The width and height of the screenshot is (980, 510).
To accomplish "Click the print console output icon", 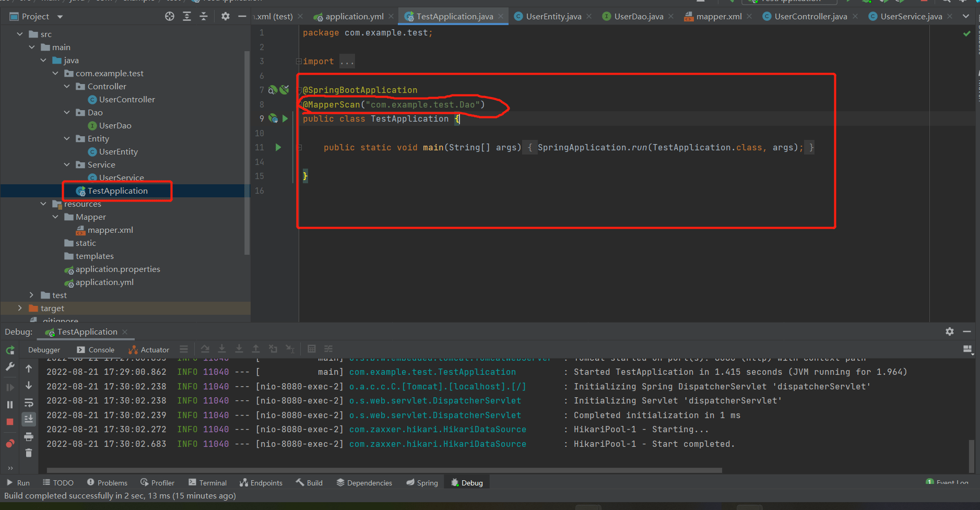I will pyautogui.click(x=29, y=436).
